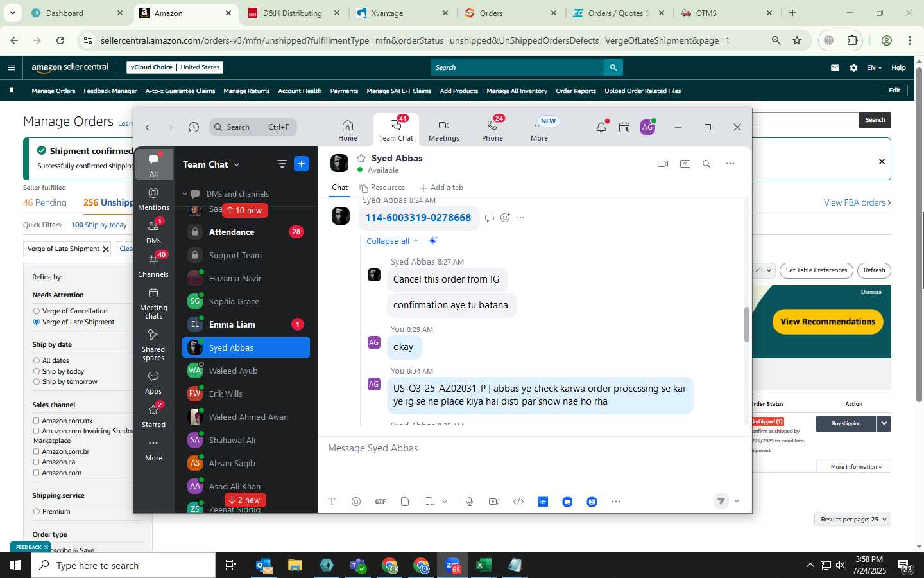
Task: Select Verge of Late Shipment radio
Action: [x=37, y=322]
